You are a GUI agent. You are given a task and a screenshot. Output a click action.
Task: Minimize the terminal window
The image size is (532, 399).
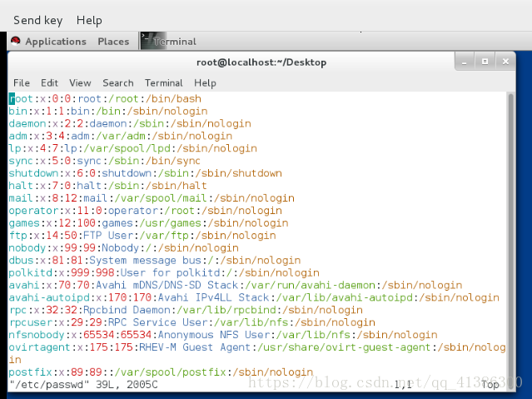coord(465,62)
